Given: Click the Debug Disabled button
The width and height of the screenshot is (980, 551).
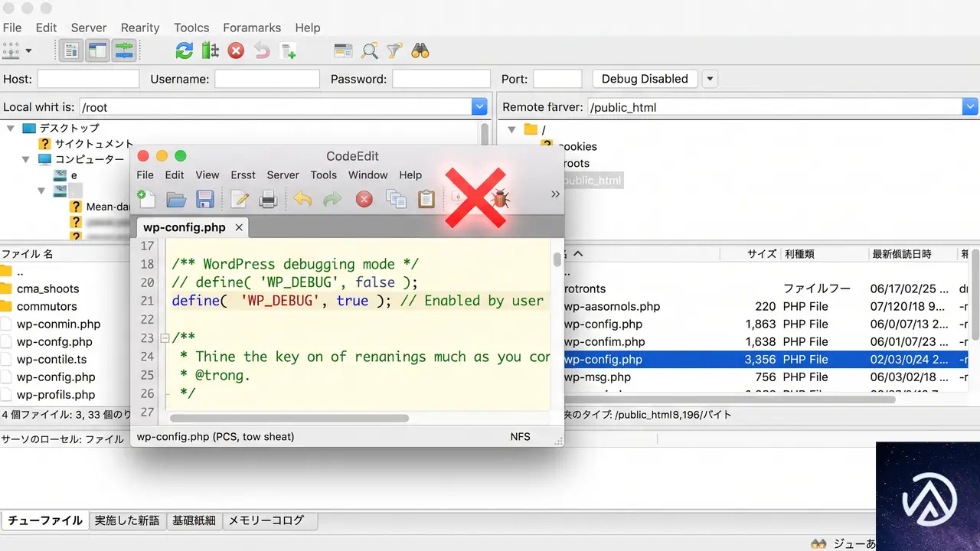Looking at the screenshot, I should click(645, 79).
